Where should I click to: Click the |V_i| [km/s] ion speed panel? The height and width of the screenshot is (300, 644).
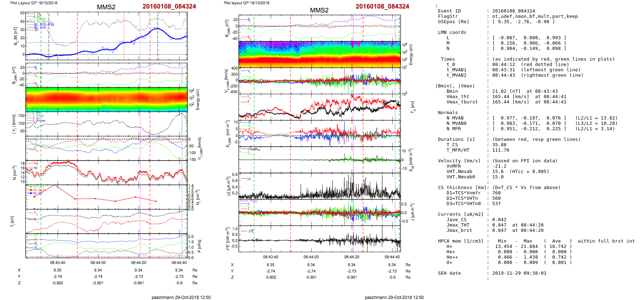click(x=106, y=124)
